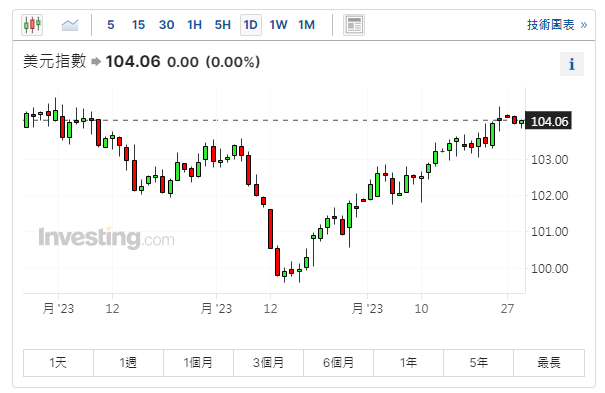Switch to area line chart type

click(x=70, y=25)
